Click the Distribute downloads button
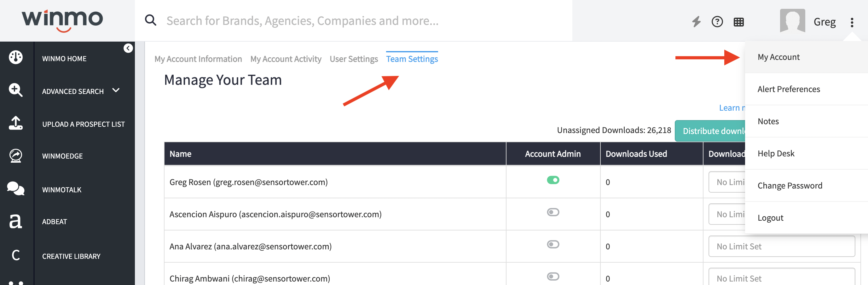Viewport: 868px width, 285px height. [710, 131]
